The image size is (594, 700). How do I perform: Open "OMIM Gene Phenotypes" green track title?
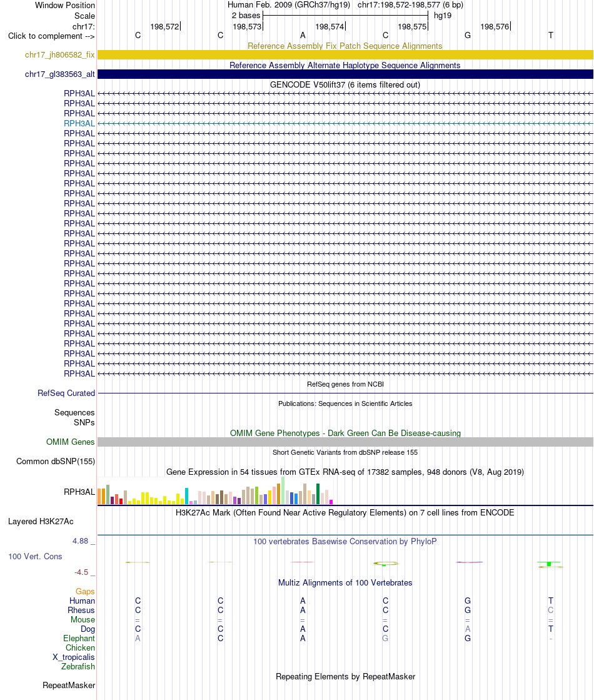point(345,433)
